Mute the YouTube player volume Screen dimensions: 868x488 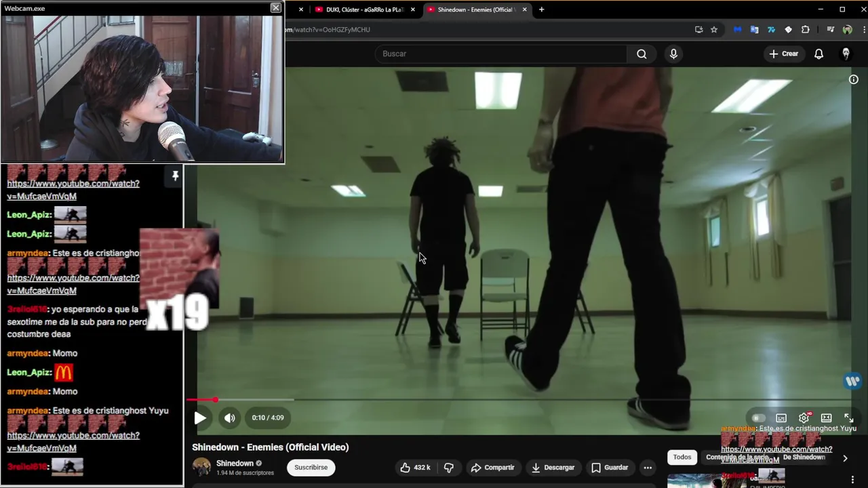coord(230,418)
